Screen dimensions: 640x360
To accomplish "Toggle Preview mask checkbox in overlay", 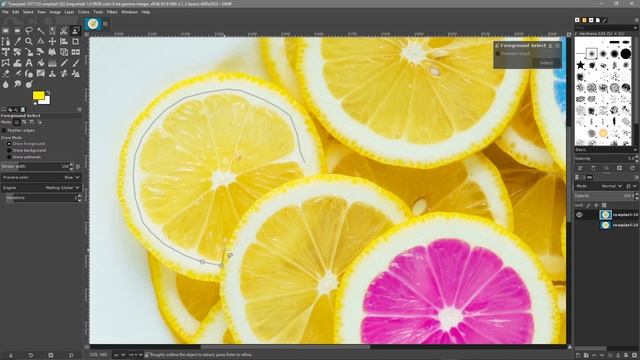I will 498,53.
